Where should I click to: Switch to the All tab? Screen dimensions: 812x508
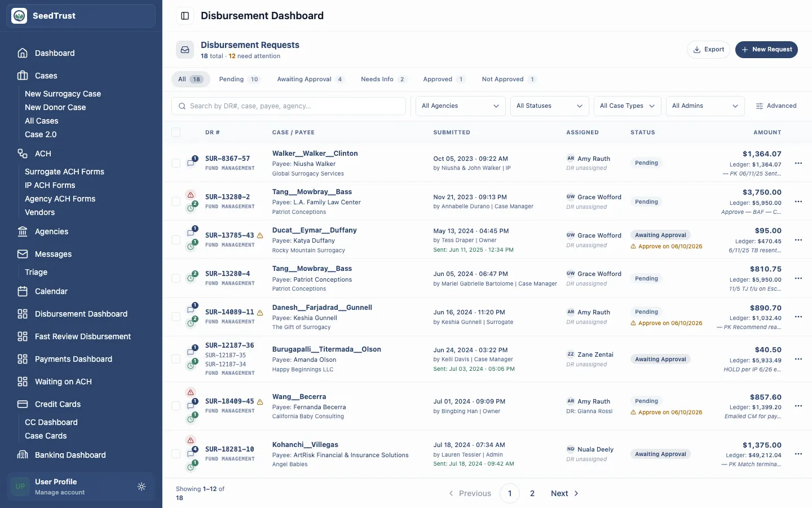(191, 79)
